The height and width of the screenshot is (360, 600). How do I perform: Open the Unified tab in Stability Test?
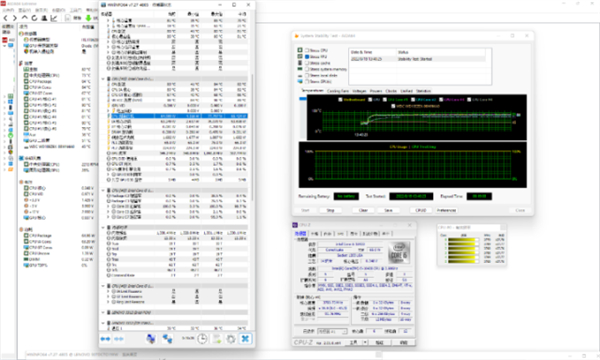coord(406,91)
